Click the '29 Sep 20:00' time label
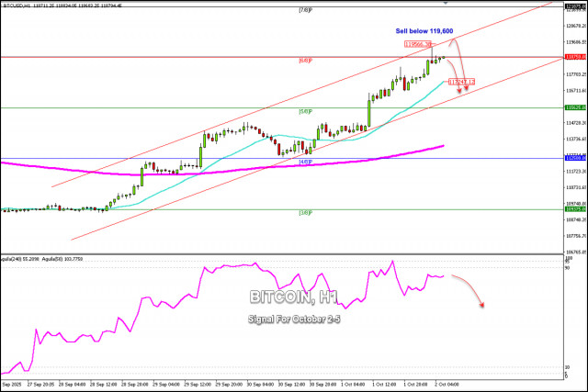 [229, 385]
